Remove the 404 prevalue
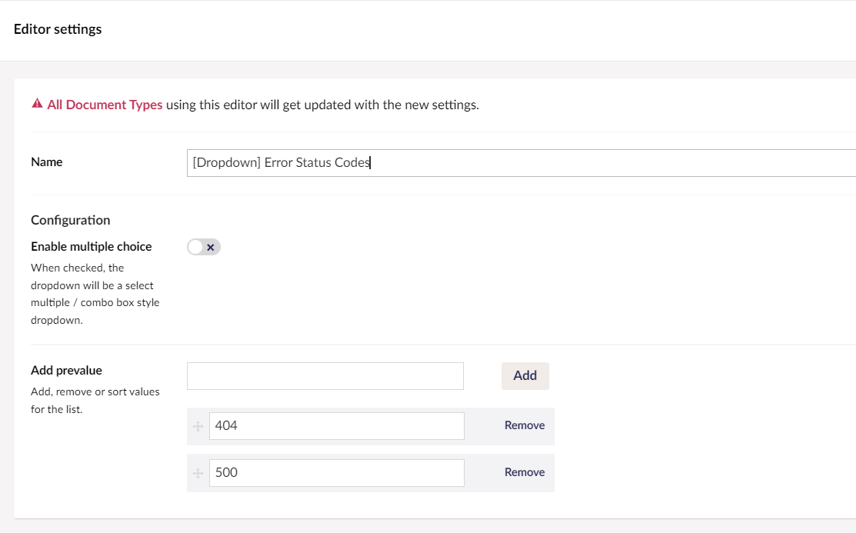The width and height of the screenshot is (856, 533). (524, 426)
